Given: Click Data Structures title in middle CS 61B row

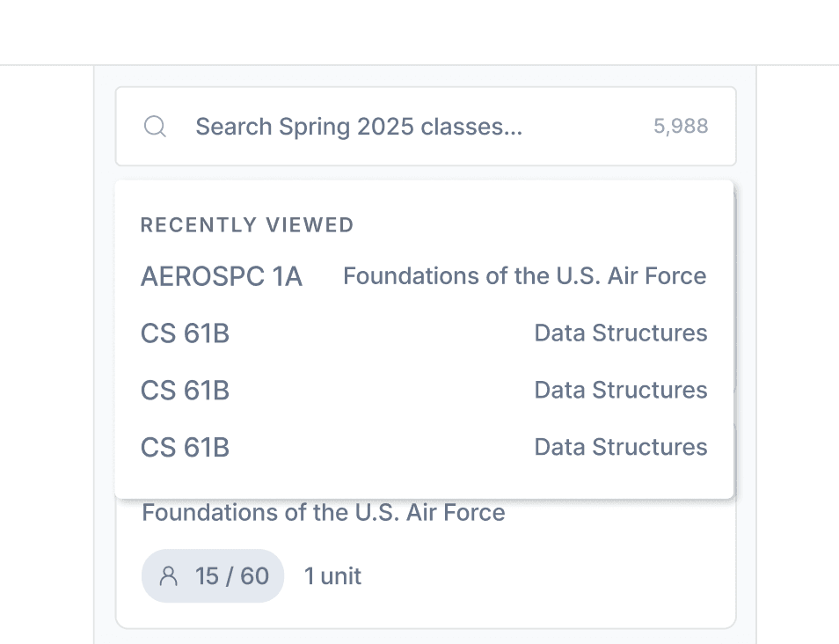Looking at the screenshot, I should pyautogui.click(x=620, y=391).
